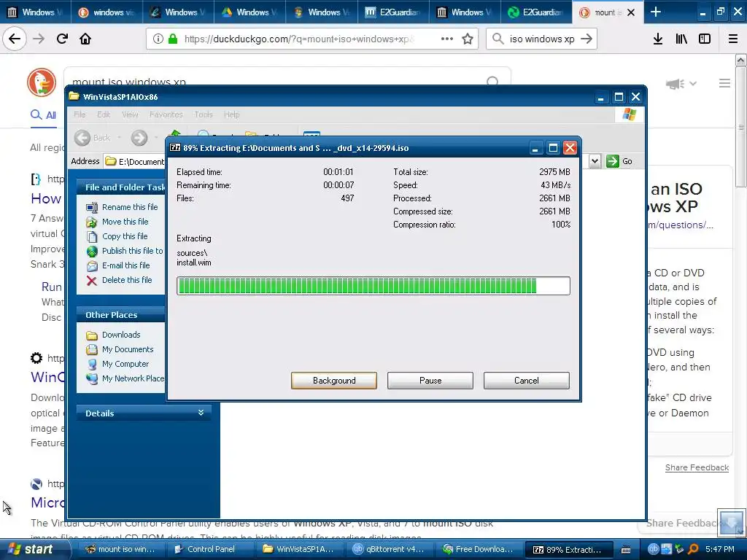Click the tray search magnifier icon
747x560 pixels.
pyautogui.click(x=693, y=550)
